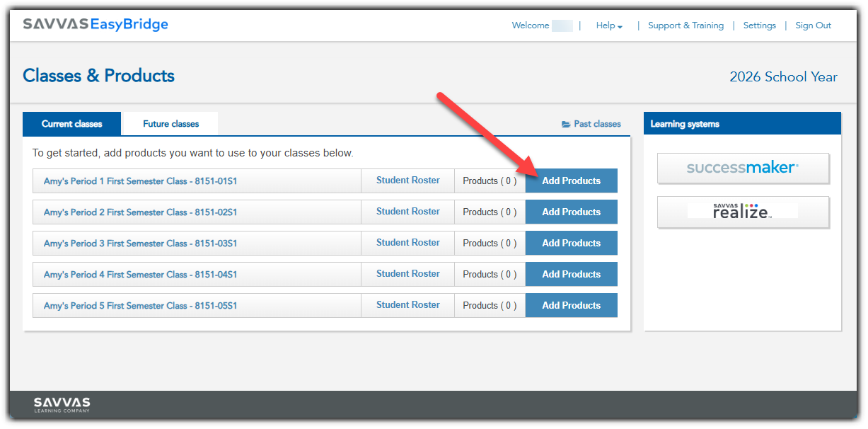
Task: Open the Settings page
Action: pyautogui.click(x=759, y=25)
